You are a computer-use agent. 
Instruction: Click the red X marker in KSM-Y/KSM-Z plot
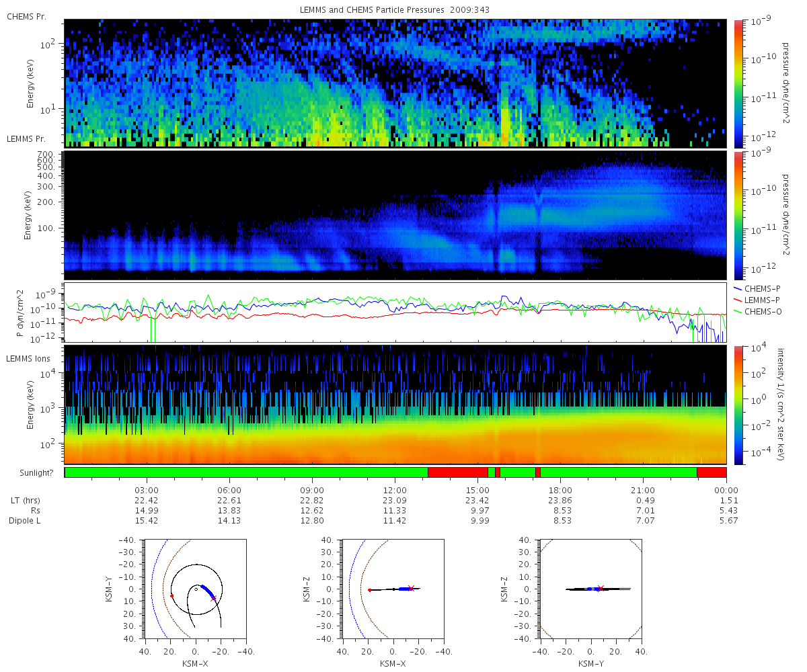tap(601, 587)
